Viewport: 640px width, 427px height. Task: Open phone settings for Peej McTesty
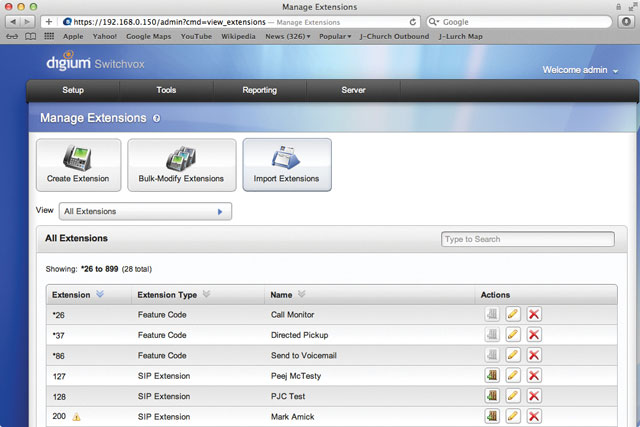tap(492, 375)
